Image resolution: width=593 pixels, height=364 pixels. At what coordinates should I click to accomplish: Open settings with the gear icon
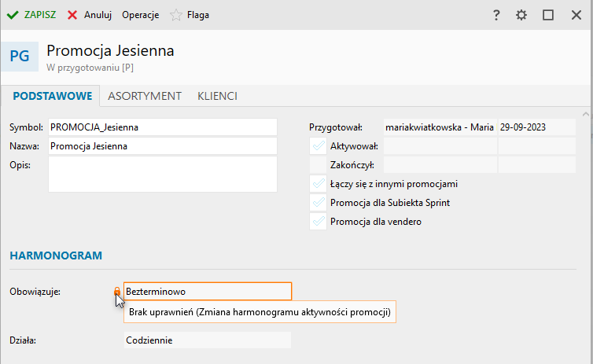pos(521,15)
